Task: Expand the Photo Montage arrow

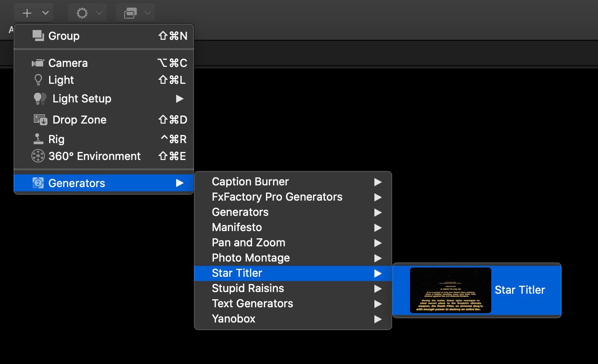Action: coord(378,258)
